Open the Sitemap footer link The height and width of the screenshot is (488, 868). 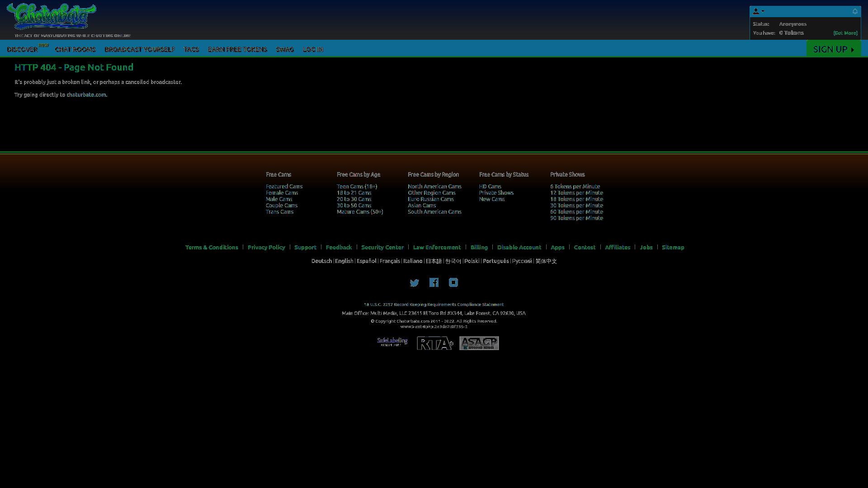[x=673, y=247]
